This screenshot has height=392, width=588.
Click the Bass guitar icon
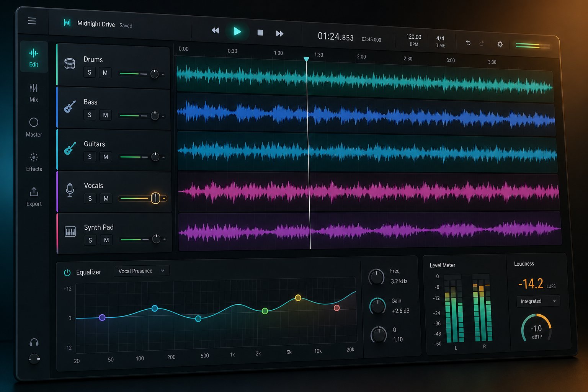tap(70, 106)
